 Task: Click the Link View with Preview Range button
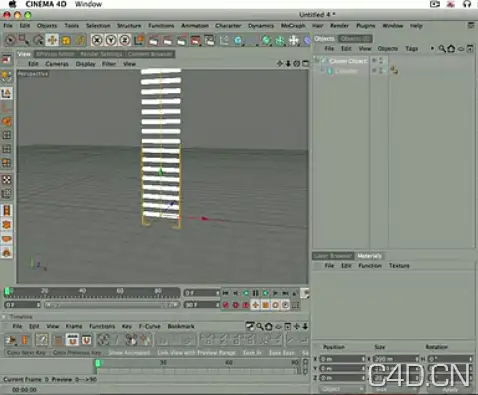pos(196,353)
